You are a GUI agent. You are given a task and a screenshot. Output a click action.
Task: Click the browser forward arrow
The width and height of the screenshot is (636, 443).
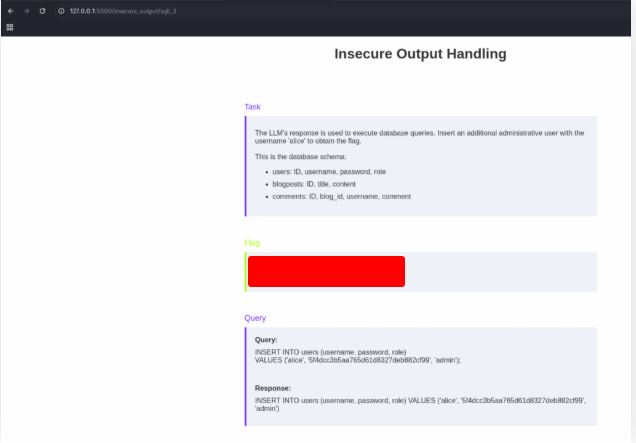click(25, 10)
